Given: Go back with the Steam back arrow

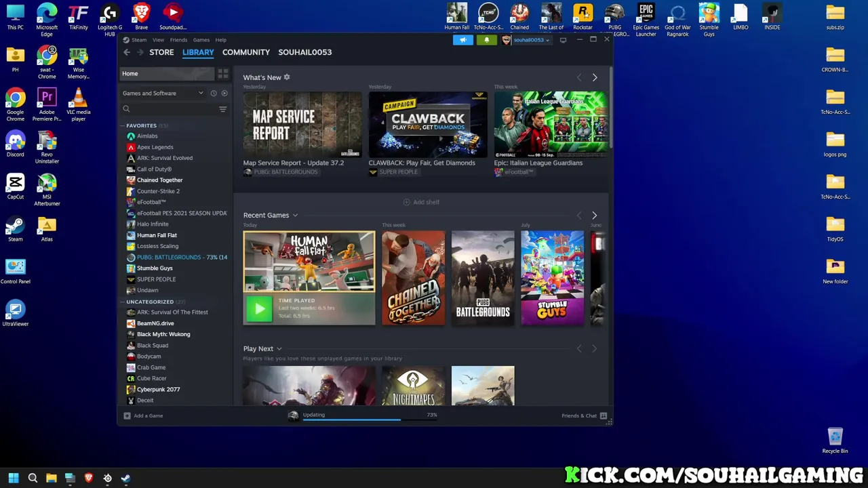Looking at the screenshot, I should 126,52.
